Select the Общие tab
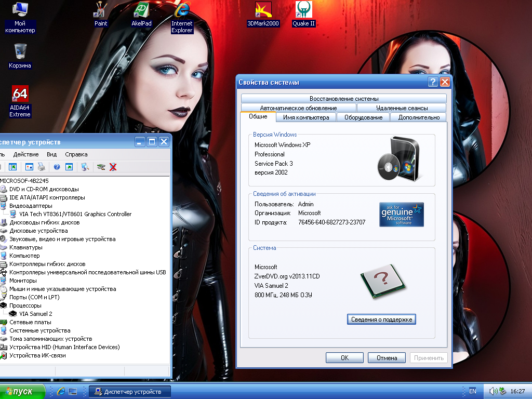 (x=258, y=116)
